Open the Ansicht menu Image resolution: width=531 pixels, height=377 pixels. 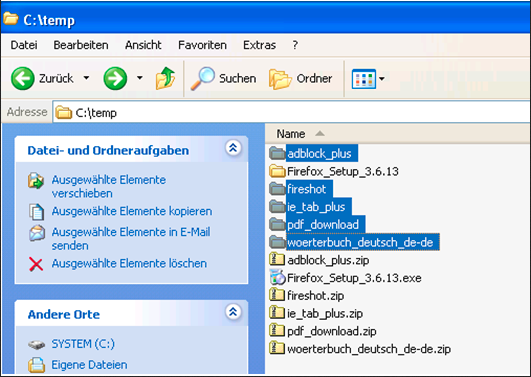point(143,45)
